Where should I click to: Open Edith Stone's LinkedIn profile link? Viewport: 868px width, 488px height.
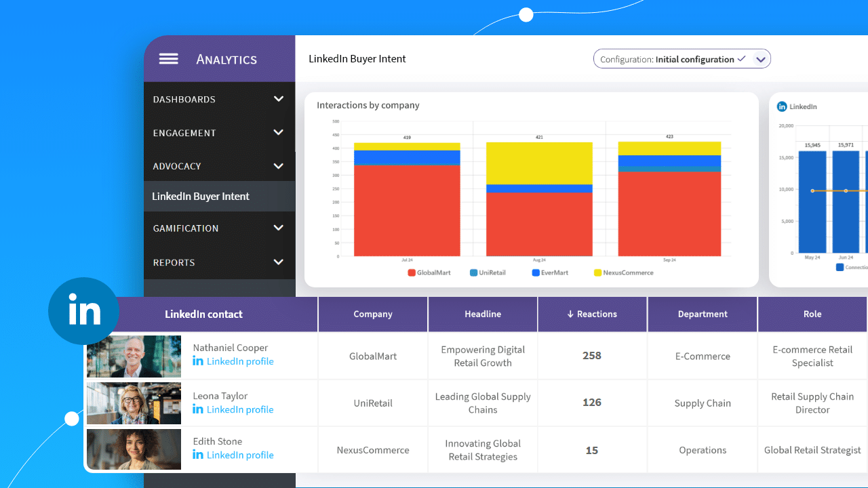(240, 455)
